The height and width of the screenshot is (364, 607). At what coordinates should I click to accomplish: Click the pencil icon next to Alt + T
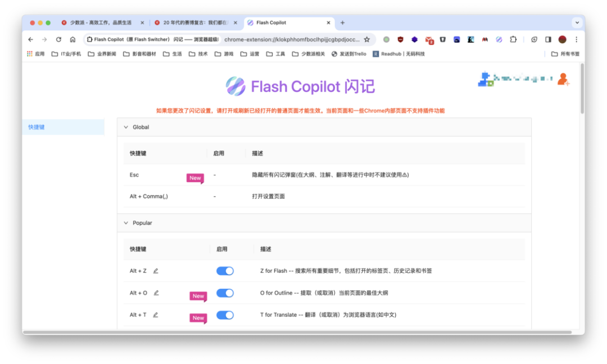(x=156, y=315)
